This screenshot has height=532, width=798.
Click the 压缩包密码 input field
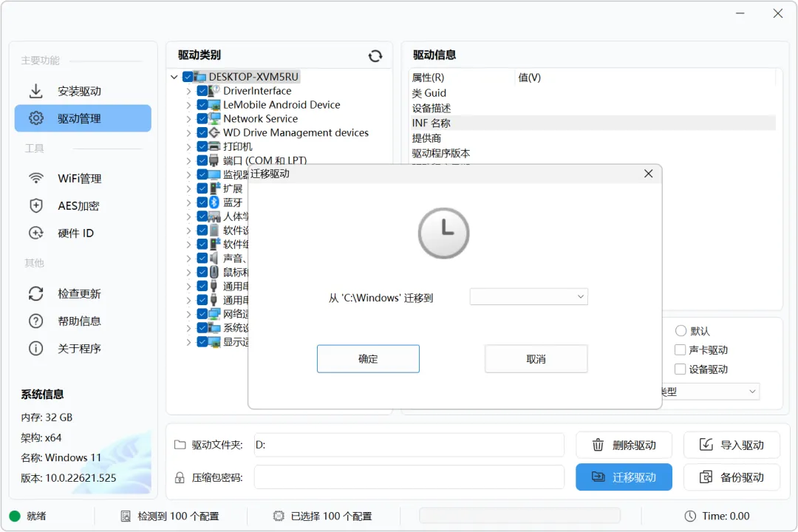[409, 477]
